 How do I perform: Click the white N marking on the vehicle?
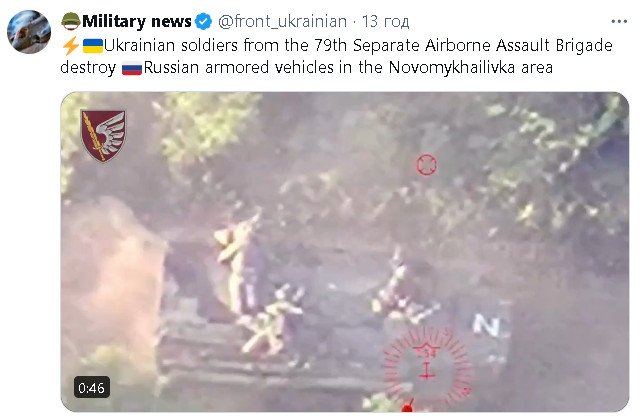pos(487,325)
